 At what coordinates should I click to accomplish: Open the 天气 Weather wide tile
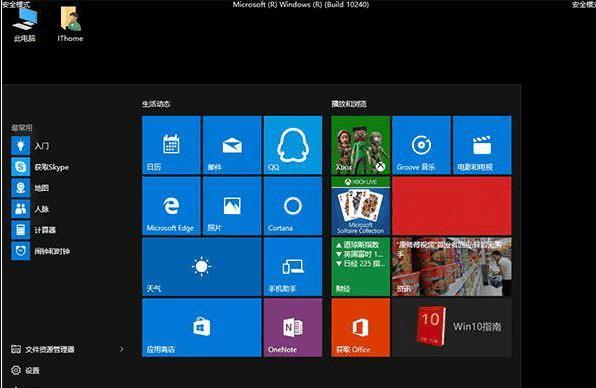201,266
